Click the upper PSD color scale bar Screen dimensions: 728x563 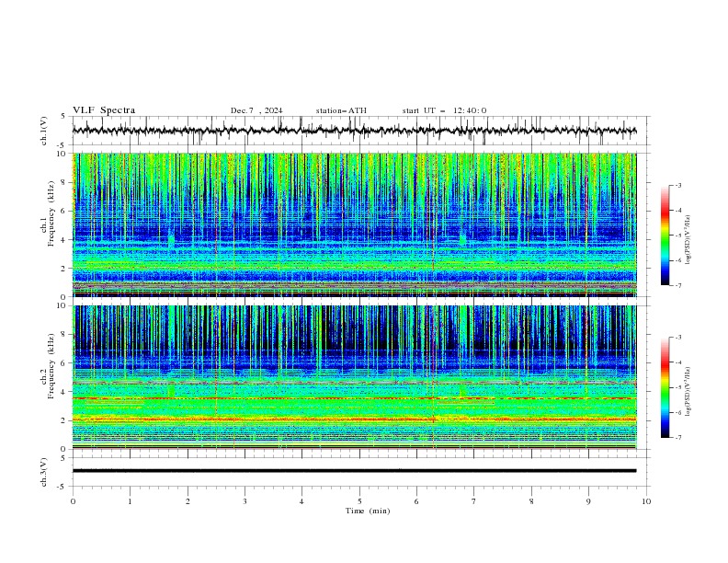[x=665, y=236]
